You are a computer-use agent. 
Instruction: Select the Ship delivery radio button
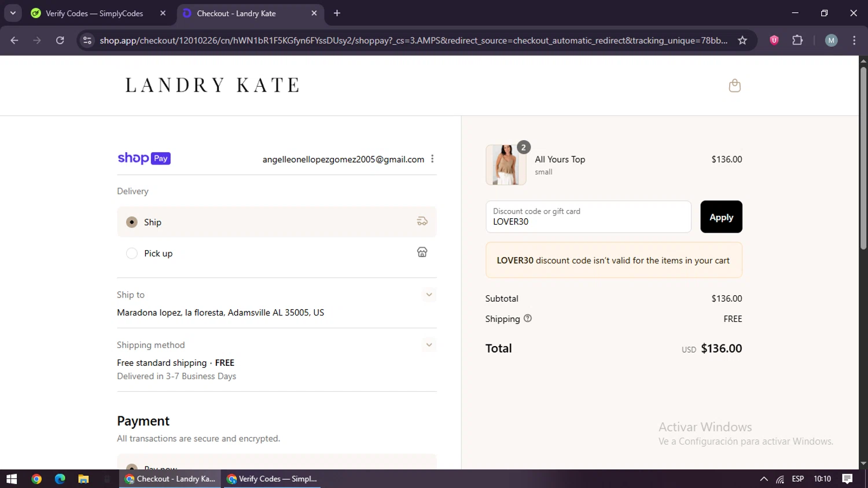(x=132, y=222)
